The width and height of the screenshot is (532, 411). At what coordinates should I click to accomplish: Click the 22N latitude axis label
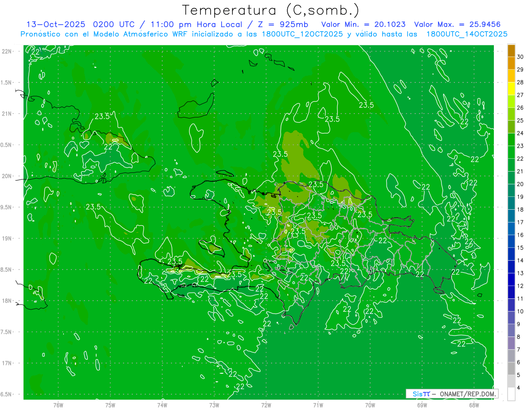click(12, 51)
